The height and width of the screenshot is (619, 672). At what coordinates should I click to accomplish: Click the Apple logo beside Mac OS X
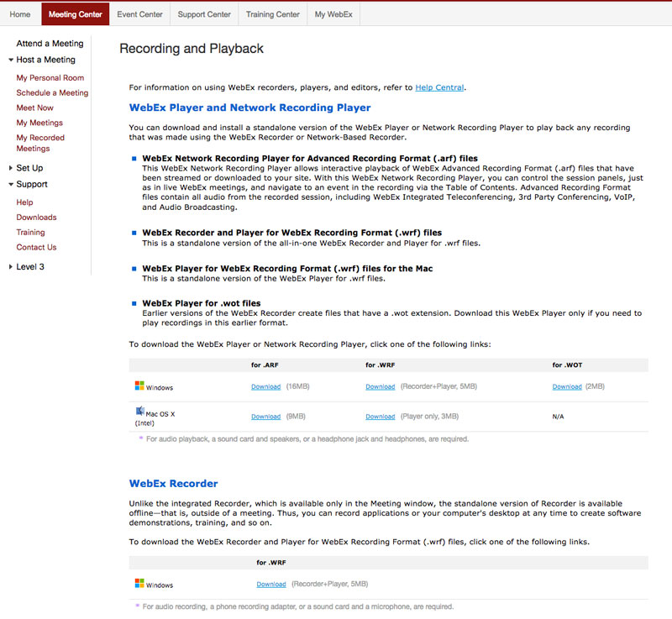pos(138,411)
